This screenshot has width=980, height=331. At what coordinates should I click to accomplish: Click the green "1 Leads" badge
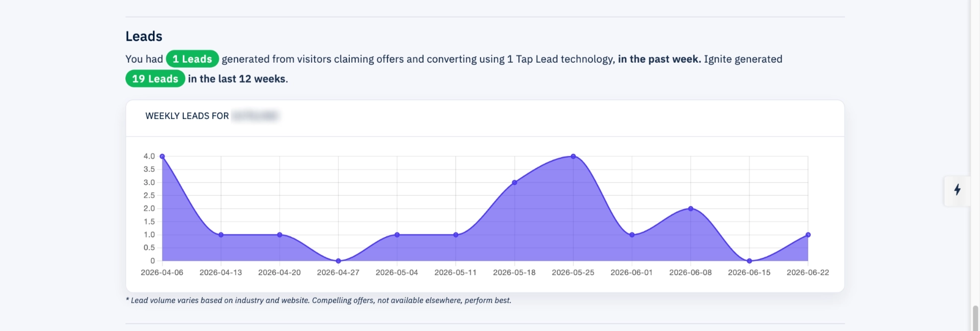(192, 59)
